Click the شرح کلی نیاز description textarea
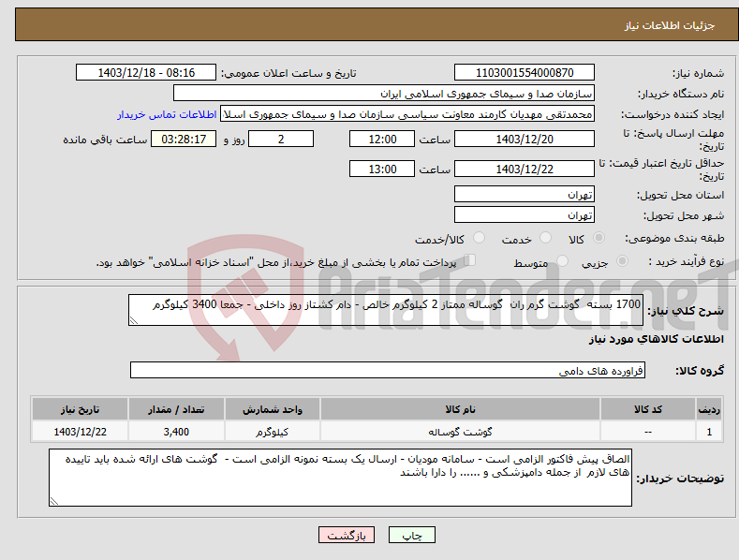 click(386, 310)
